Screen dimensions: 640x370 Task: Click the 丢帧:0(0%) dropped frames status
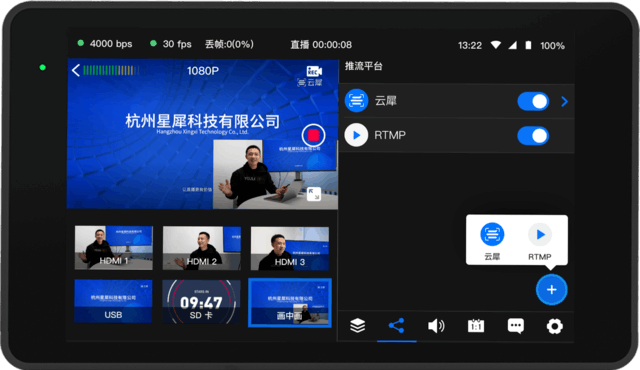229,44
